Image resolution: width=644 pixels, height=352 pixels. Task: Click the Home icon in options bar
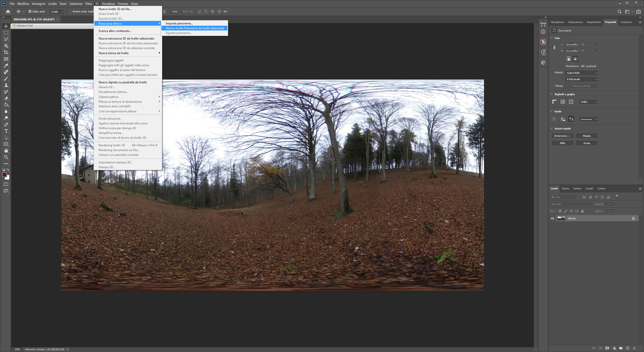point(8,12)
